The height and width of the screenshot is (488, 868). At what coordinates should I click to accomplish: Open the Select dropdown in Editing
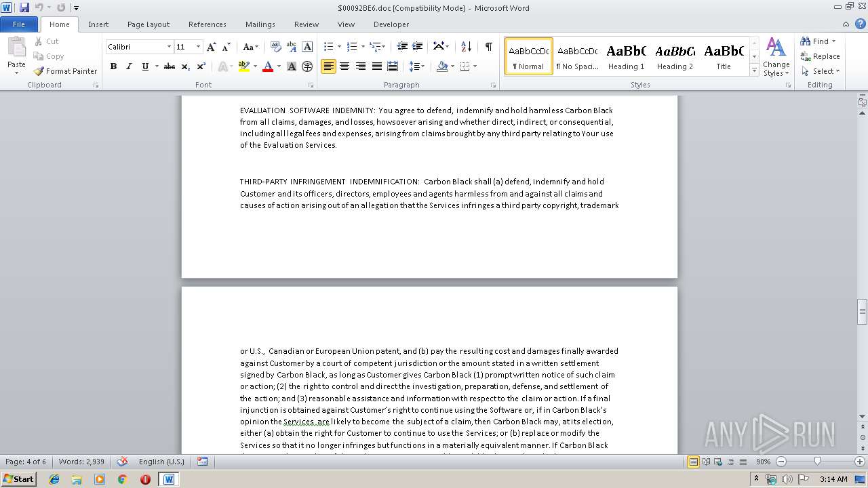click(x=820, y=71)
